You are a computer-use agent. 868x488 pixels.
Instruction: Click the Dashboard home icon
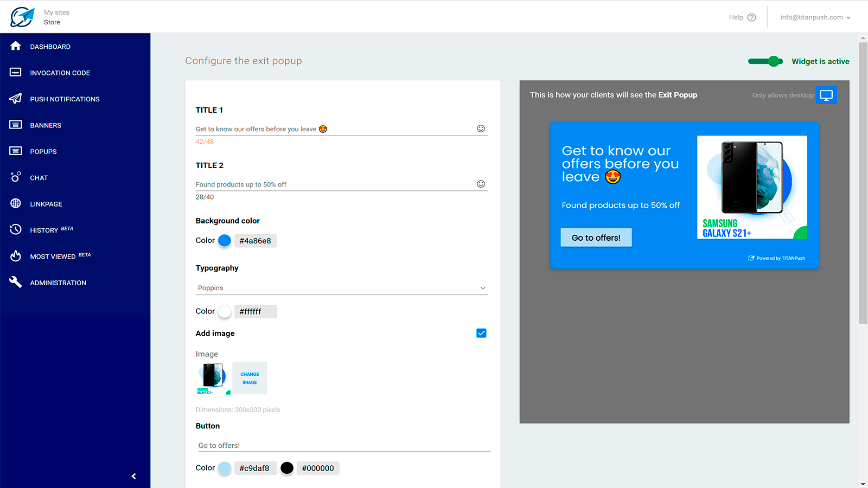16,46
